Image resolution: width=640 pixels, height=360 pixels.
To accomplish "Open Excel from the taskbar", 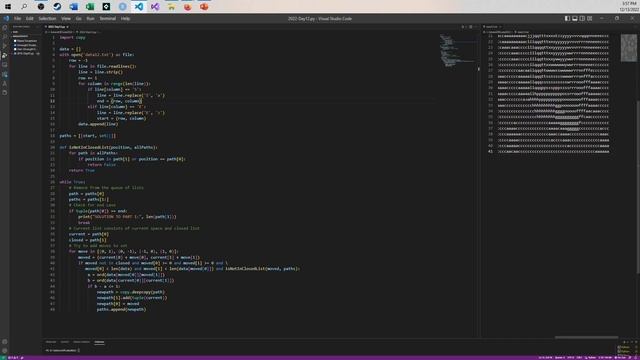I will [90, 7].
